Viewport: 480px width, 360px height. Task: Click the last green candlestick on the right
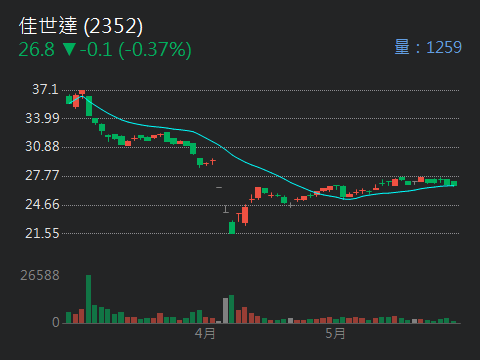(454, 183)
